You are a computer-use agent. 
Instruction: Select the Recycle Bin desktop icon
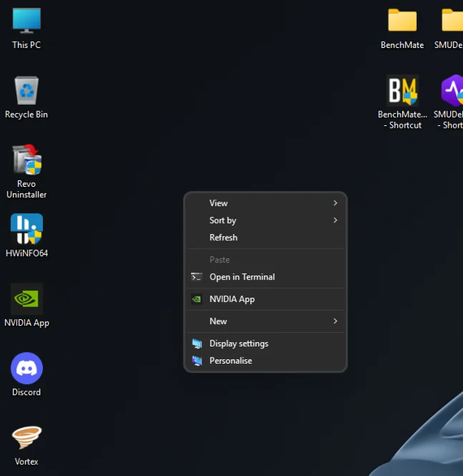click(27, 90)
